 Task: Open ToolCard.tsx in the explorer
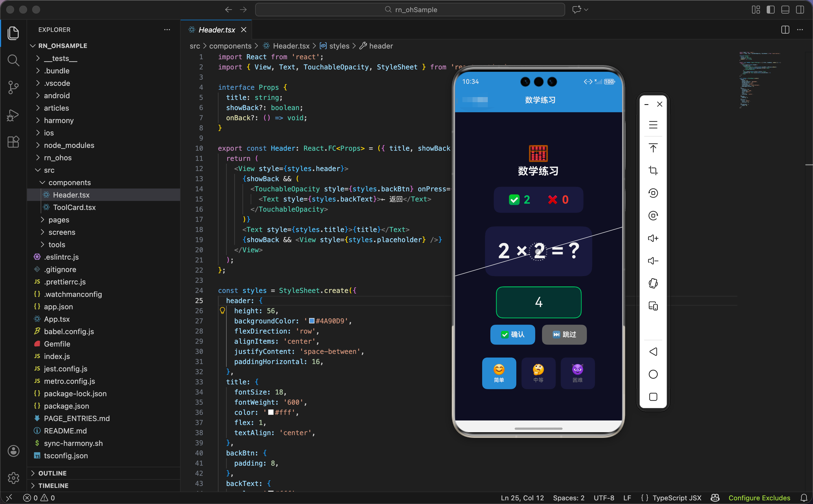[x=74, y=207]
